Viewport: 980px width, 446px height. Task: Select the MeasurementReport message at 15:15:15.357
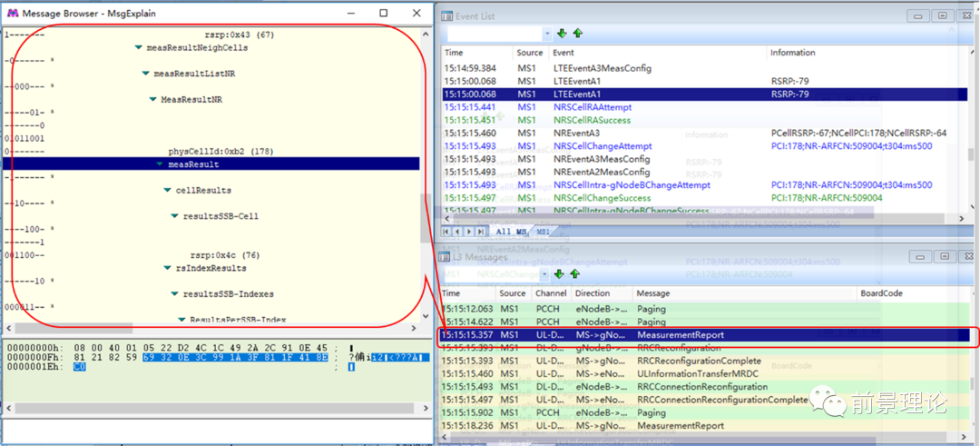click(x=704, y=335)
